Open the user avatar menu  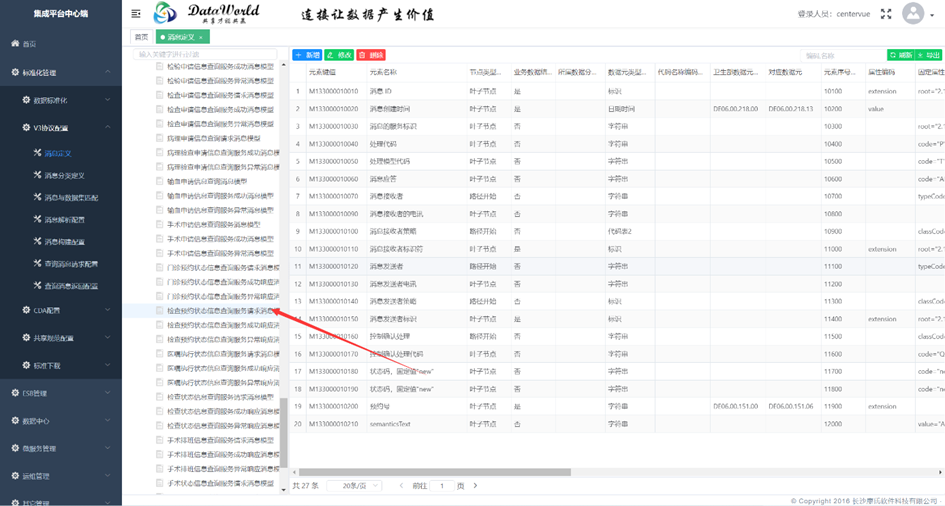click(x=913, y=13)
